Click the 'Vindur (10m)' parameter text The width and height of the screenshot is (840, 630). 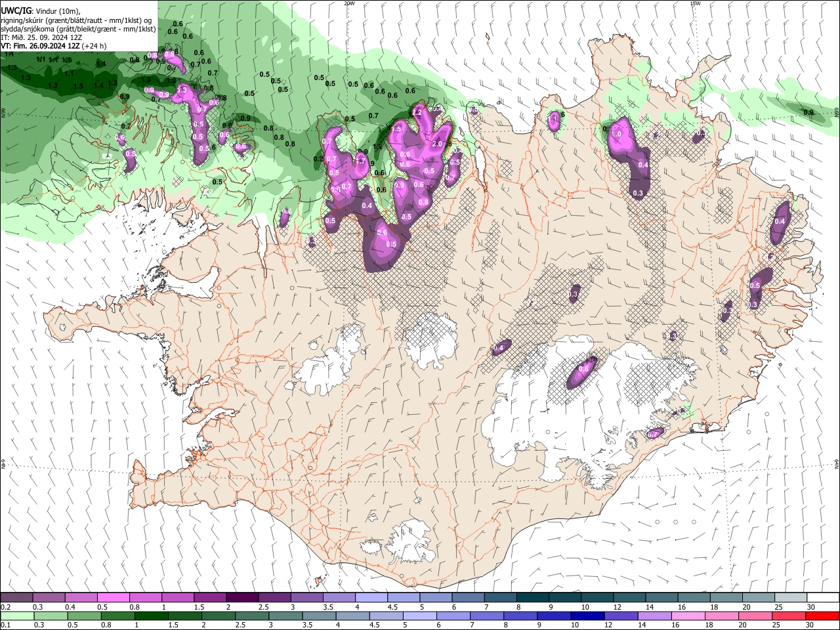coord(58,10)
